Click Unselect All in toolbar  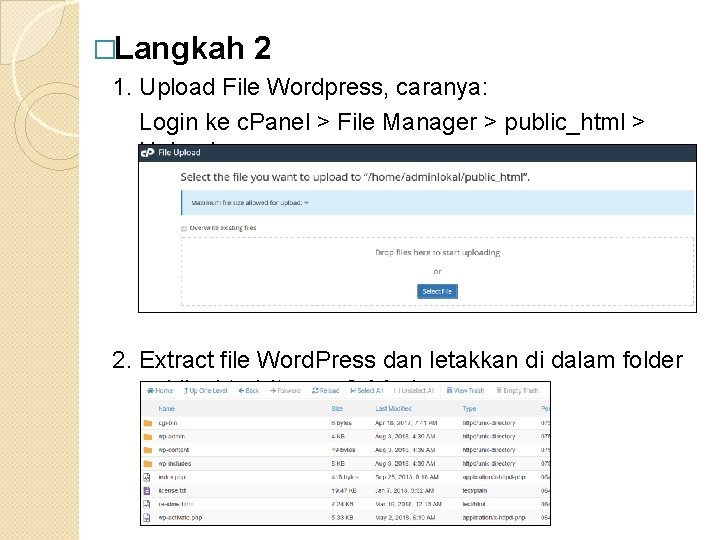[414, 391]
